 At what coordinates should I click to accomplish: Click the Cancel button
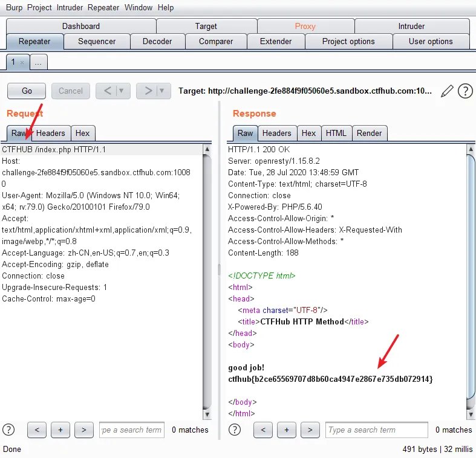click(x=71, y=91)
